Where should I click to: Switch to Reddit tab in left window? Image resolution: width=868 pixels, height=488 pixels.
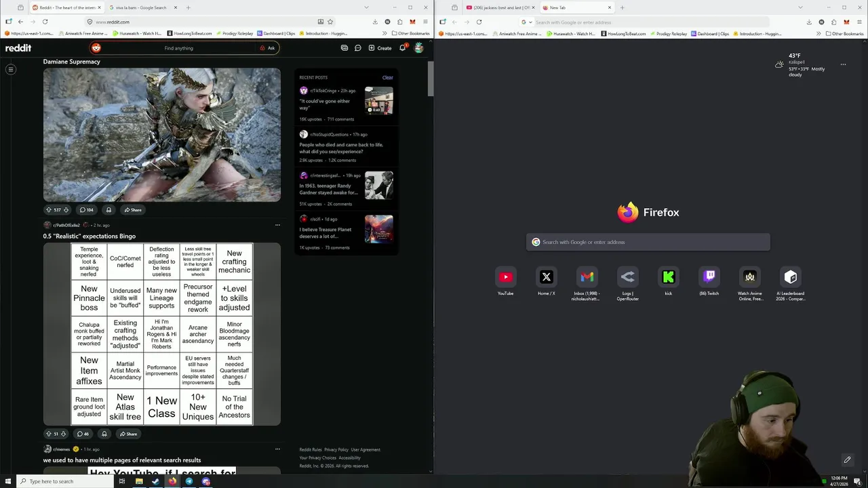pos(66,7)
